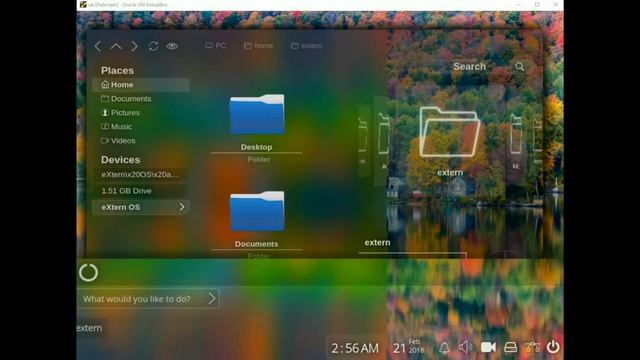Open the volume speaker icon
The width and height of the screenshot is (640, 360).
[x=465, y=347]
